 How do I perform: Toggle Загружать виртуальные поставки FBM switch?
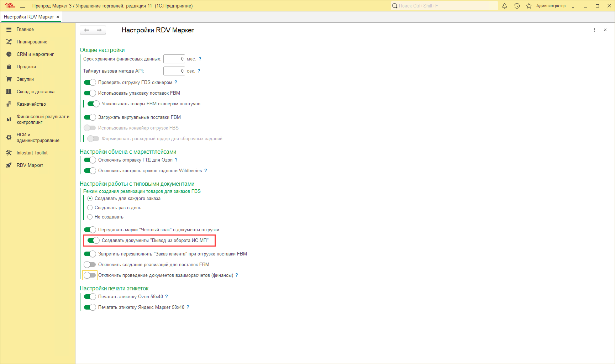tap(90, 117)
